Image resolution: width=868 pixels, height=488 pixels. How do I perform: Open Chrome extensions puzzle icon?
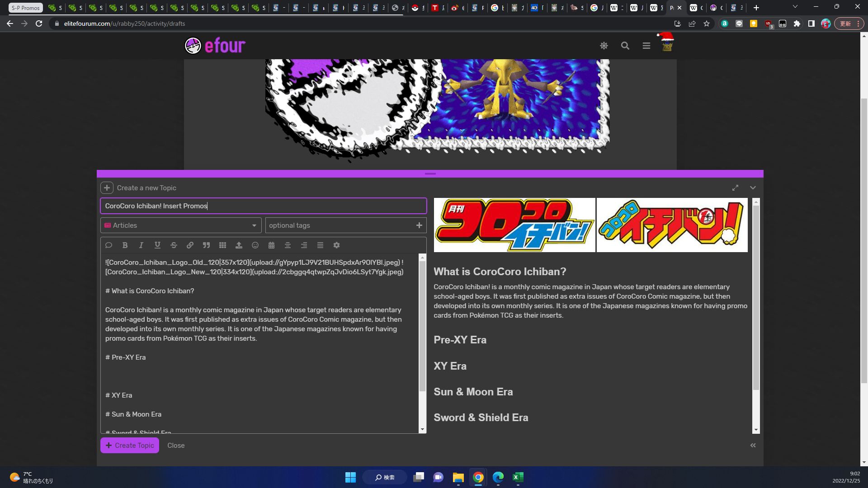pyautogui.click(x=797, y=23)
